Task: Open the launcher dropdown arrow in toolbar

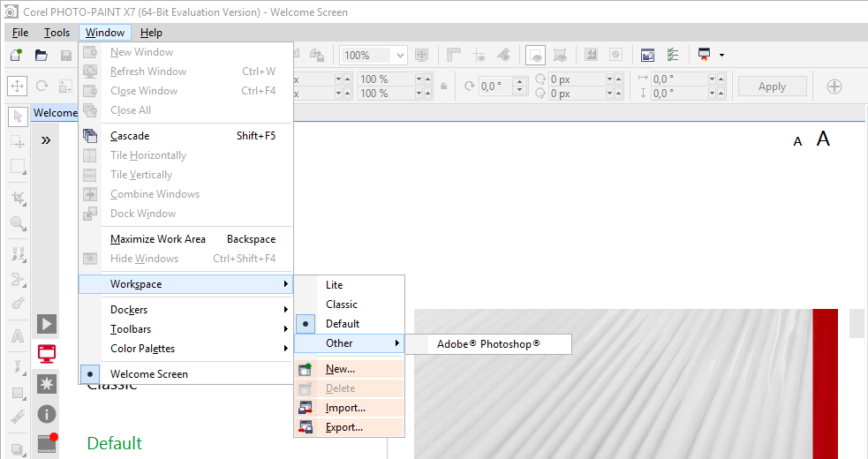Action: click(721, 55)
